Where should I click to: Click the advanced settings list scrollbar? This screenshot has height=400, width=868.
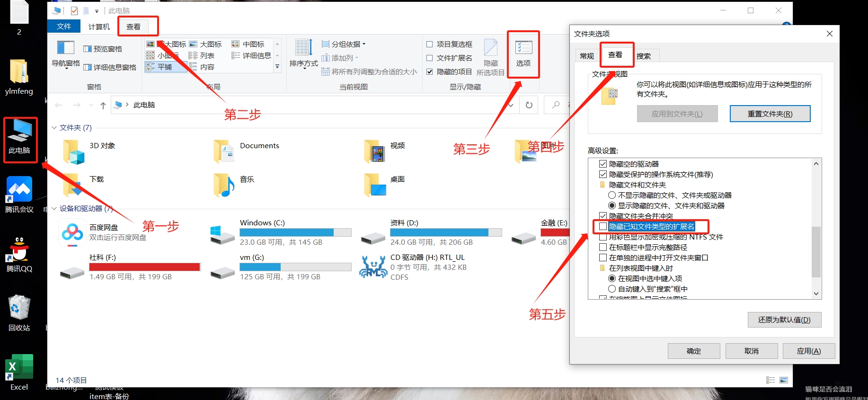816,252
